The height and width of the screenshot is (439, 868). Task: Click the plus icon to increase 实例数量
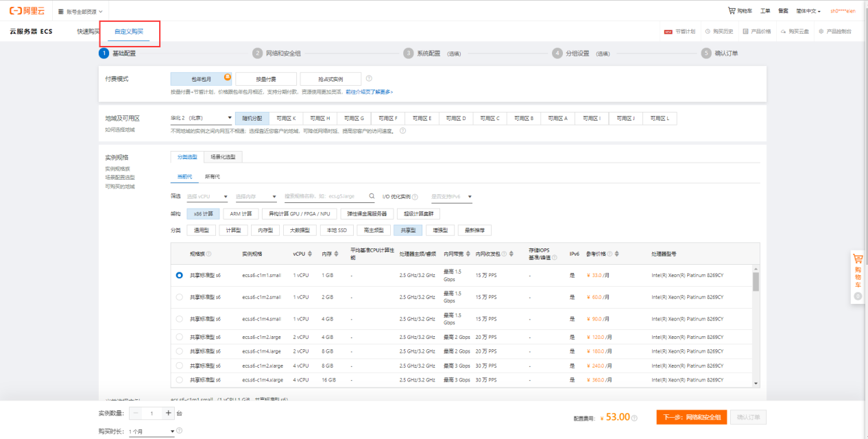(x=168, y=413)
